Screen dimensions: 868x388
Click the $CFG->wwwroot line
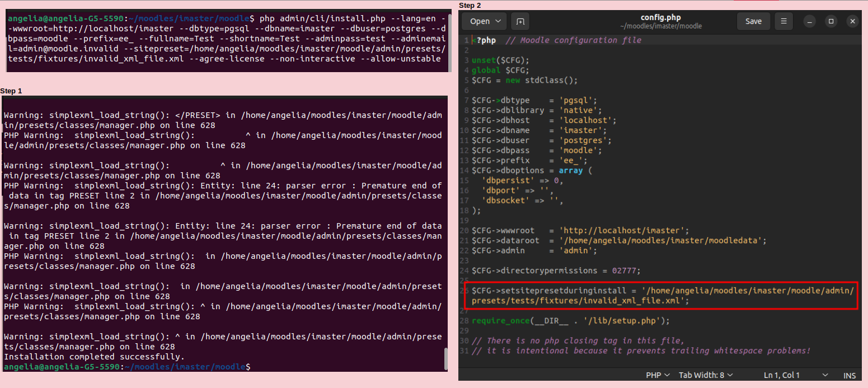[580, 230]
